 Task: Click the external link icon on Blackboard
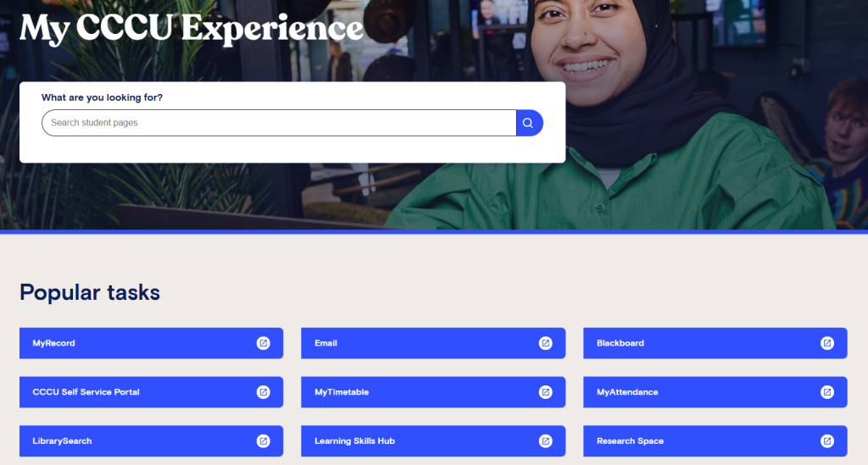pos(827,343)
